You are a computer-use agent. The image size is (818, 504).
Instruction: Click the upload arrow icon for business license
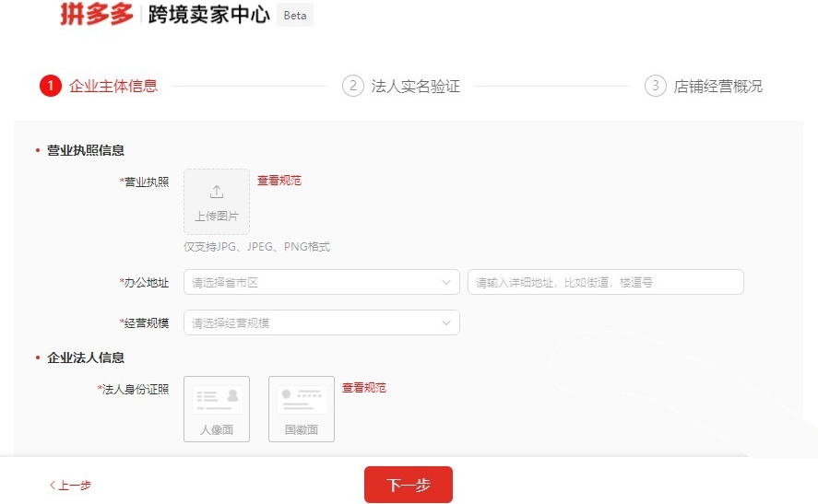[x=217, y=192]
